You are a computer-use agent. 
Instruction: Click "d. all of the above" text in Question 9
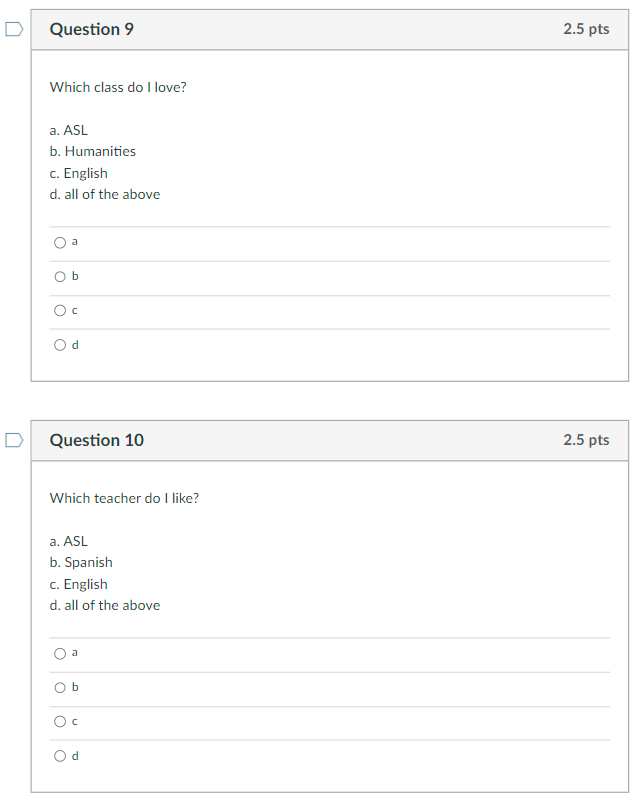coord(105,195)
